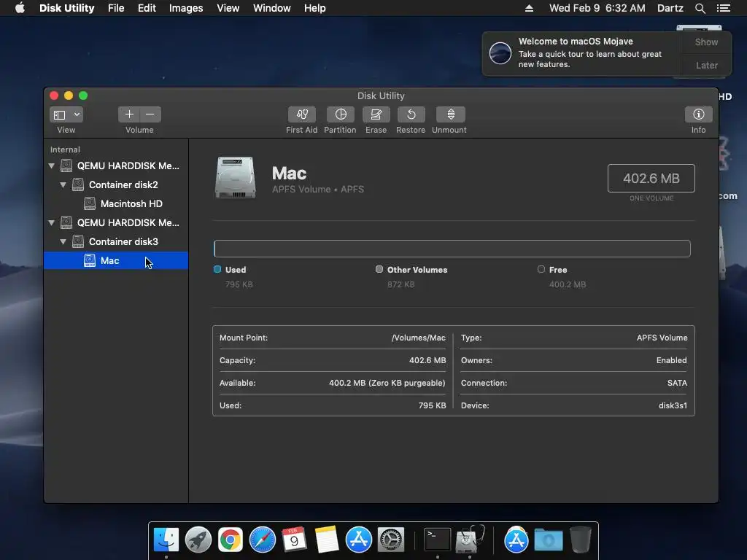Click Later on Mojave notification
The image size is (747, 560).
pos(706,65)
